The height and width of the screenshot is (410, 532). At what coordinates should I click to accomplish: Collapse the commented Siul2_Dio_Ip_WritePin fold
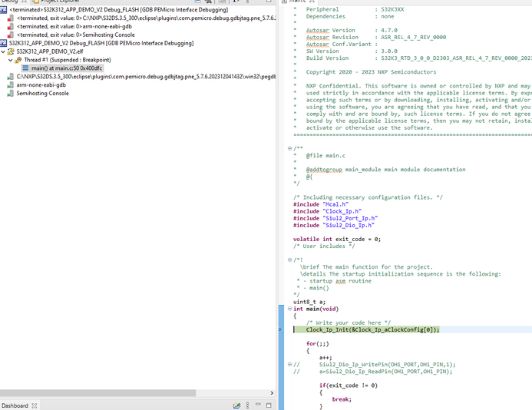click(289, 364)
